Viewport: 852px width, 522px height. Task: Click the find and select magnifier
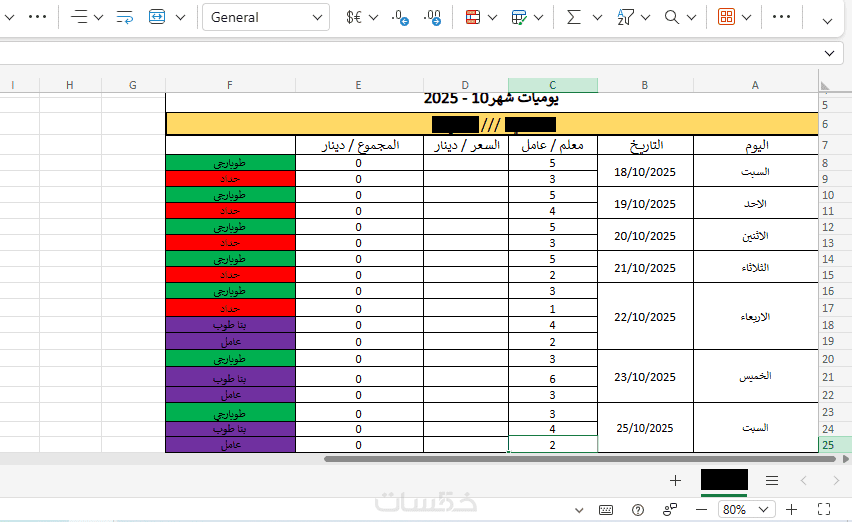[x=672, y=17]
